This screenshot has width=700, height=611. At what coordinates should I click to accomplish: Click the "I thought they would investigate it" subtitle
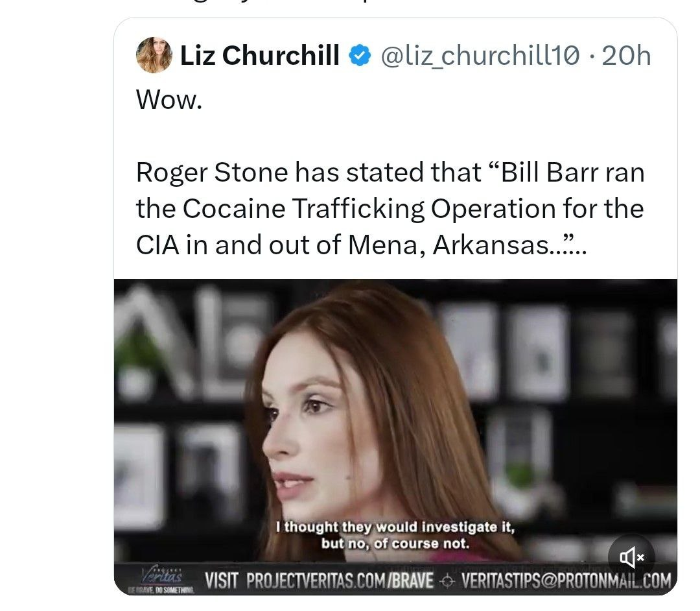(x=395, y=527)
